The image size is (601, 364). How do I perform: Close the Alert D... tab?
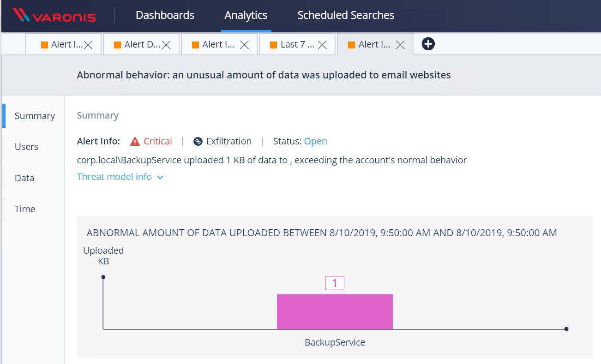[x=166, y=45]
